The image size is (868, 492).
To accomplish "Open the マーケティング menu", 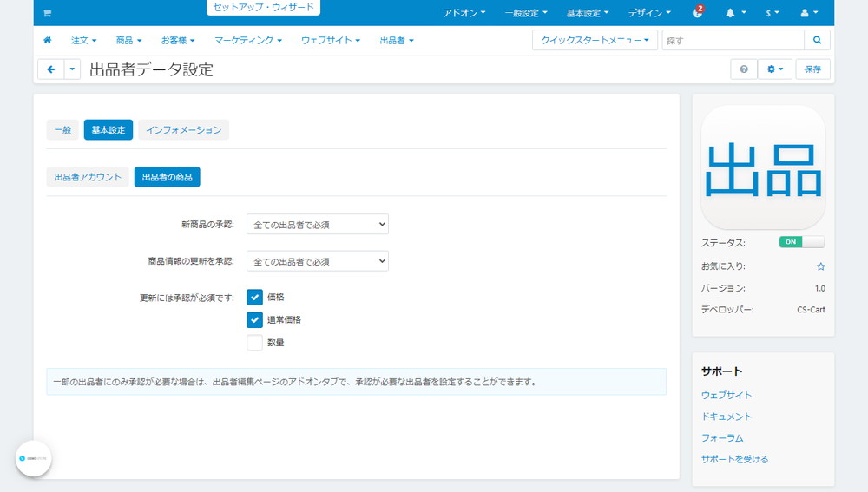I will [x=248, y=40].
